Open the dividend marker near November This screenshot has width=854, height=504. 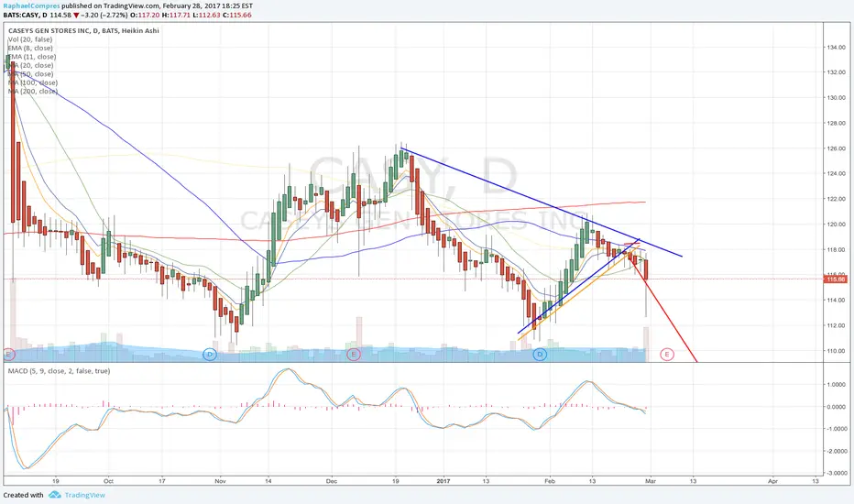click(x=210, y=355)
